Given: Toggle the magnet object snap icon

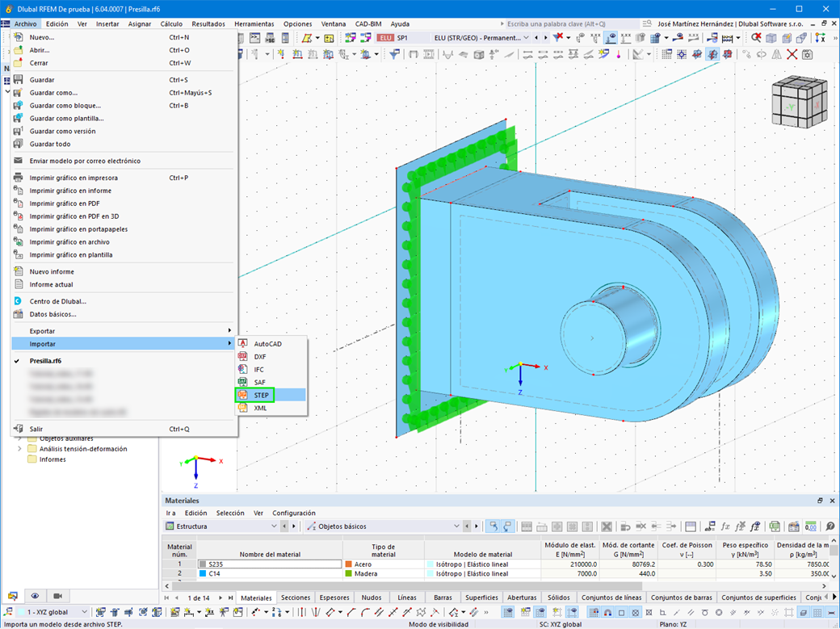Looking at the screenshot, I should 607,612.
